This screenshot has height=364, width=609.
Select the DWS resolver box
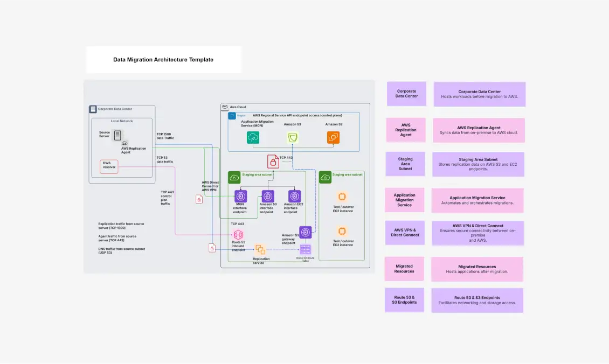109,167
